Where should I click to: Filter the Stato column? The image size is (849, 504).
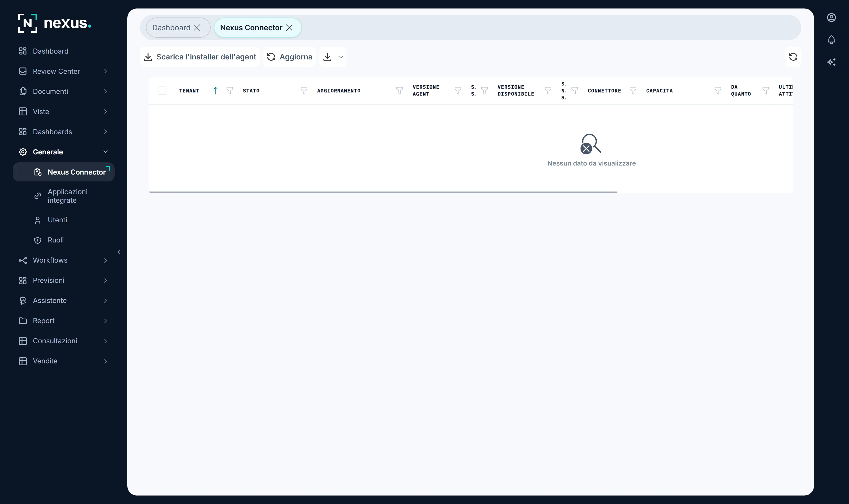[304, 91]
